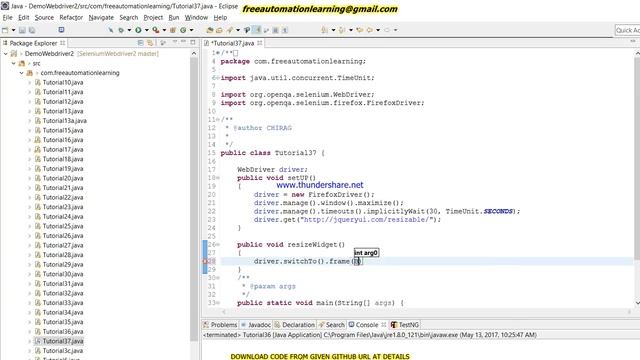Collapse the src folder node

tap(13, 63)
